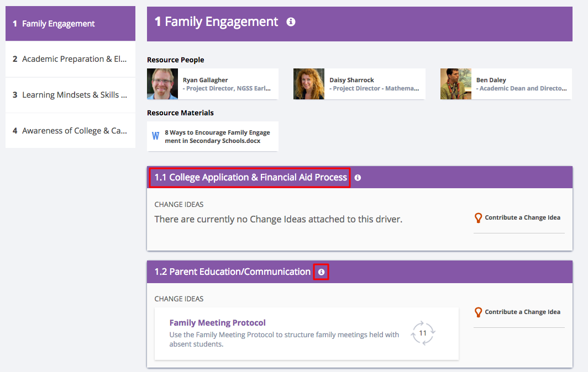Click info icon beside 1 Family Engagement header
Screen dimensions: 588x372
click(x=291, y=22)
